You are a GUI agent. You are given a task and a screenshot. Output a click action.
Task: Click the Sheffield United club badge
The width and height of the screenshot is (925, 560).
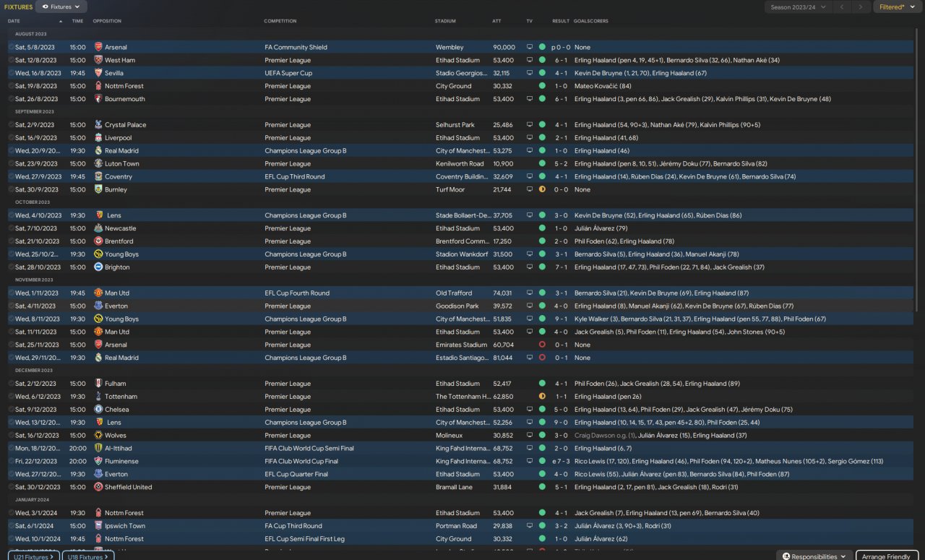tap(98, 487)
